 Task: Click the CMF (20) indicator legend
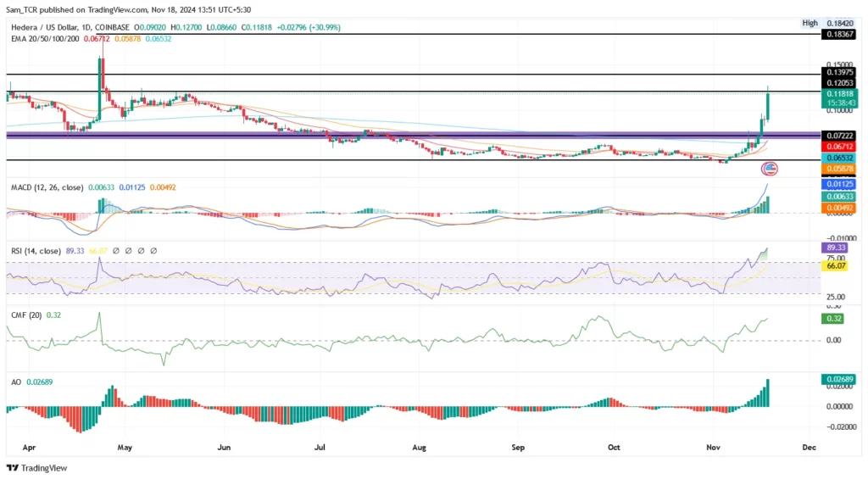click(x=27, y=315)
